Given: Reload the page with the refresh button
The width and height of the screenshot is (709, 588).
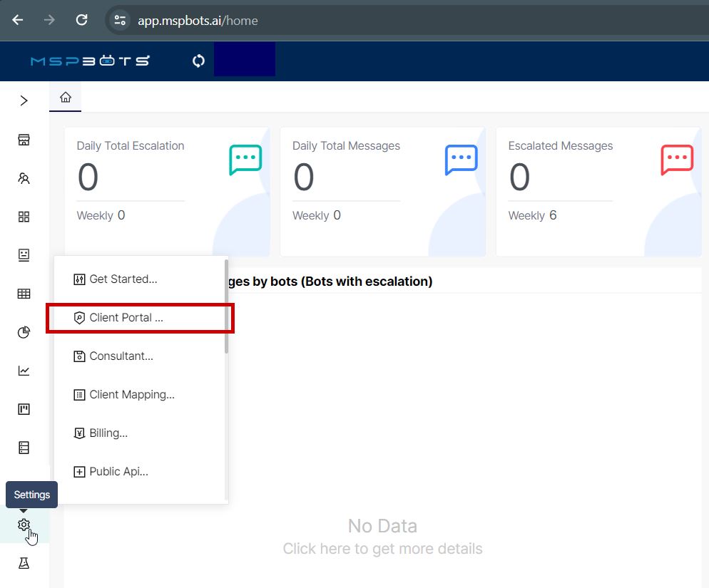Looking at the screenshot, I should (x=81, y=20).
